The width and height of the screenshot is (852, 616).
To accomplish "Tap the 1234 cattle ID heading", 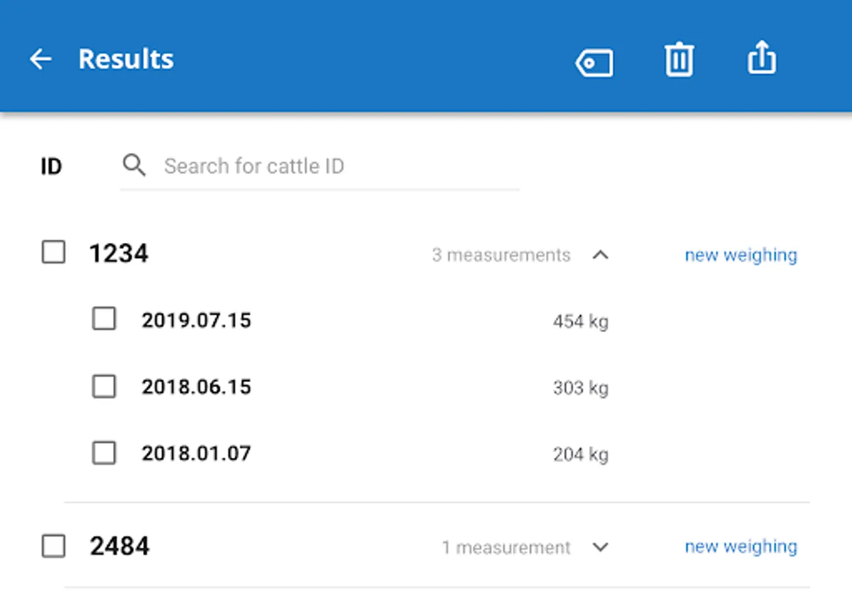I will [x=119, y=254].
